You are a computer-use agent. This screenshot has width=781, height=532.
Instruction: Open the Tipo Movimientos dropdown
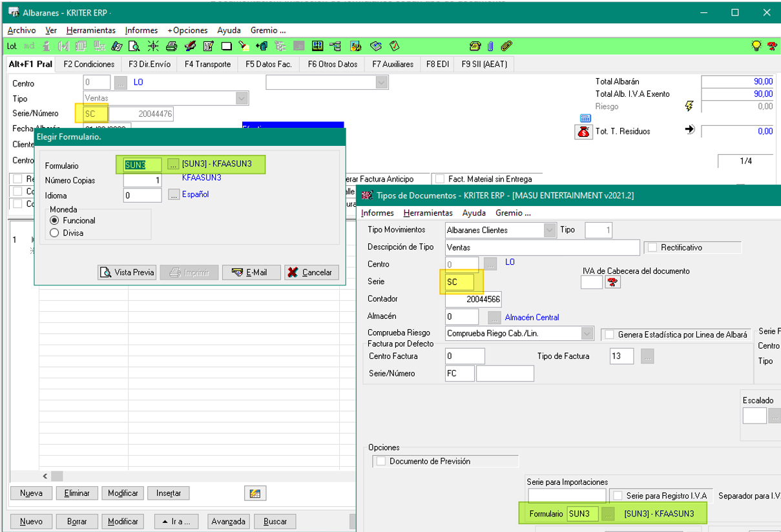tap(549, 230)
